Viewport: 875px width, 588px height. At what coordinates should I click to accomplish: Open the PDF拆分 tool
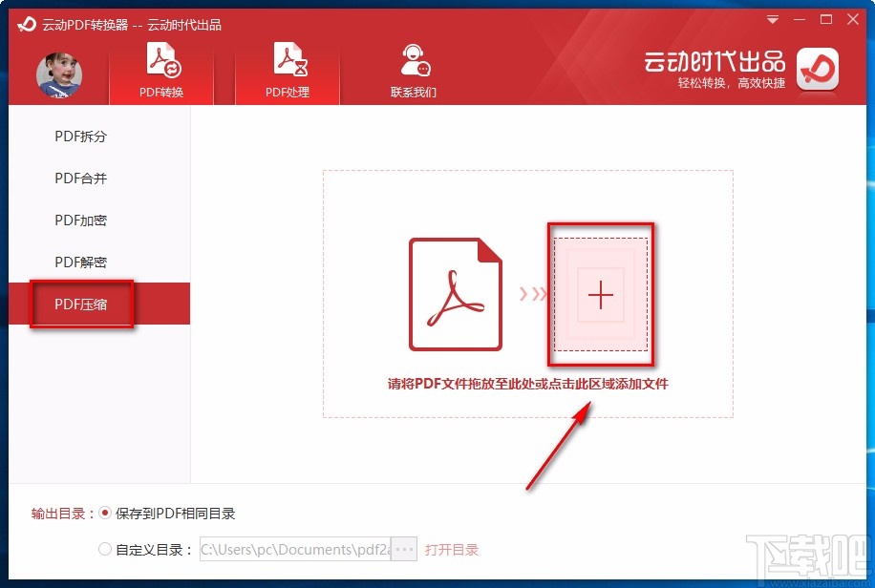[x=80, y=136]
